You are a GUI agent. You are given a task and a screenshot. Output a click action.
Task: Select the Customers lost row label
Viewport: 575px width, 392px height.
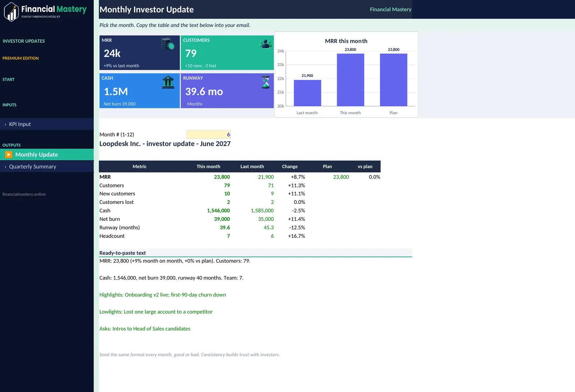116,202
